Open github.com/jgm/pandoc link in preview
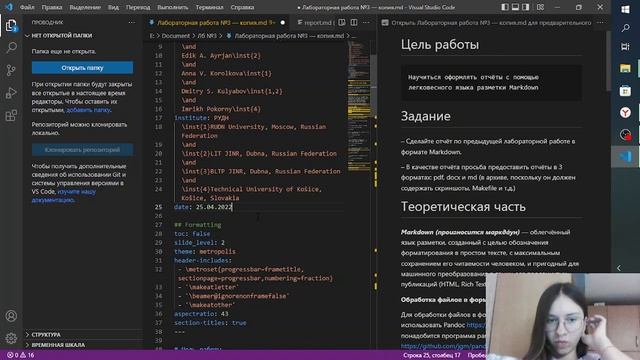 (443, 346)
